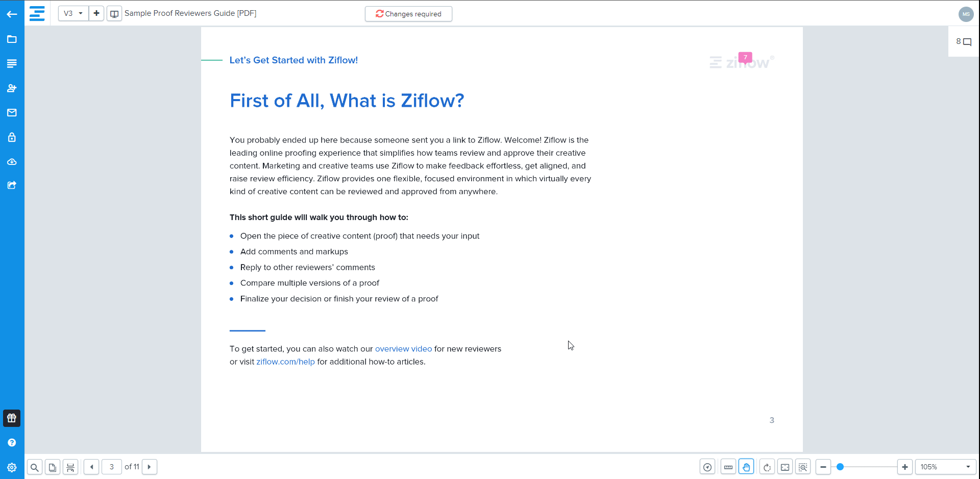
Task: Go to the next page
Action: [x=149, y=467]
